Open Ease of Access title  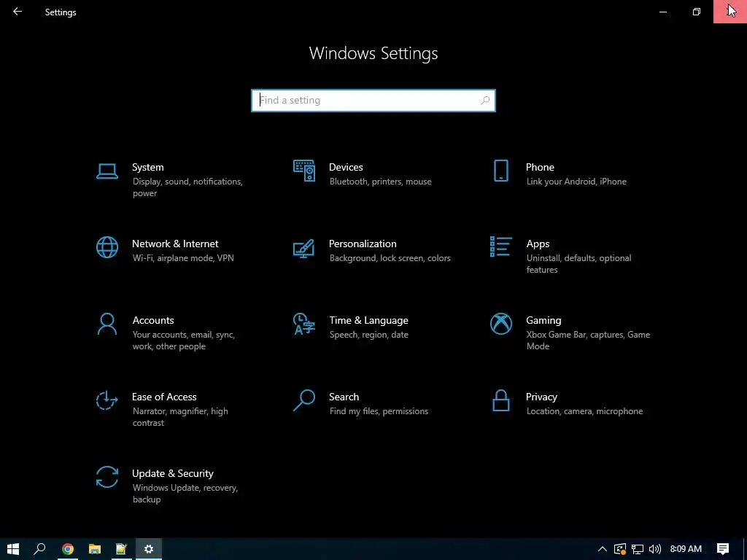coord(164,397)
